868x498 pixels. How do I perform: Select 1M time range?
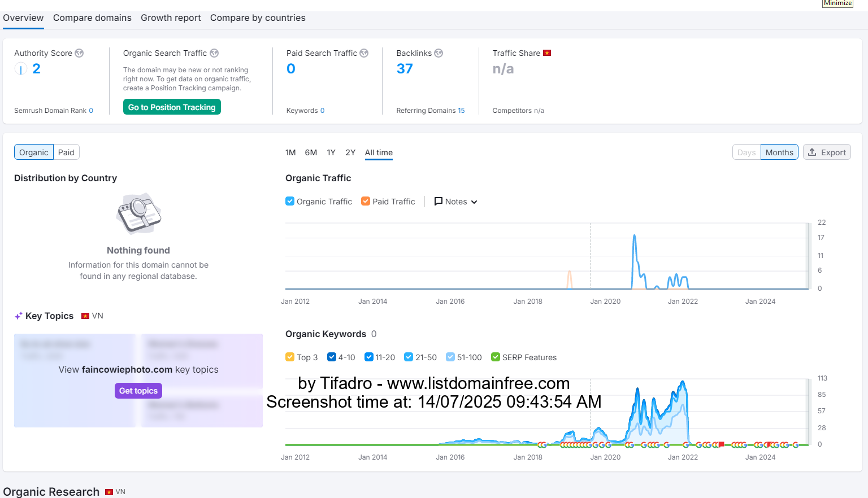tap(290, 152)
